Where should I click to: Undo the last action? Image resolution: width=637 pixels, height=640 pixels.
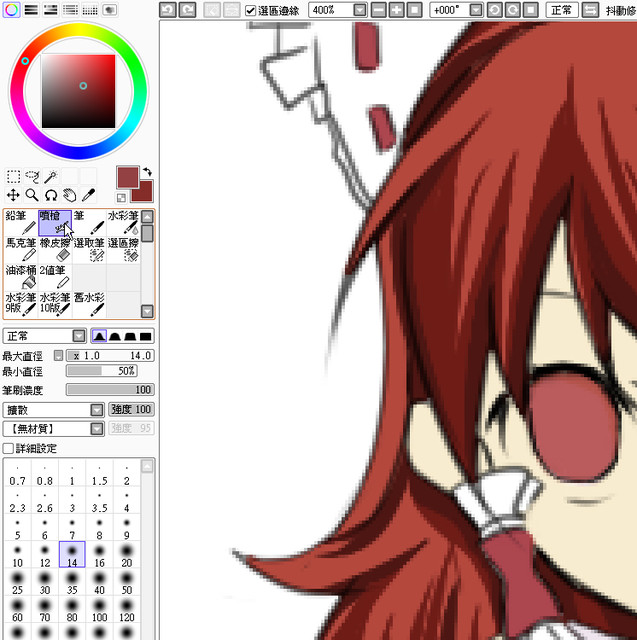168,10
